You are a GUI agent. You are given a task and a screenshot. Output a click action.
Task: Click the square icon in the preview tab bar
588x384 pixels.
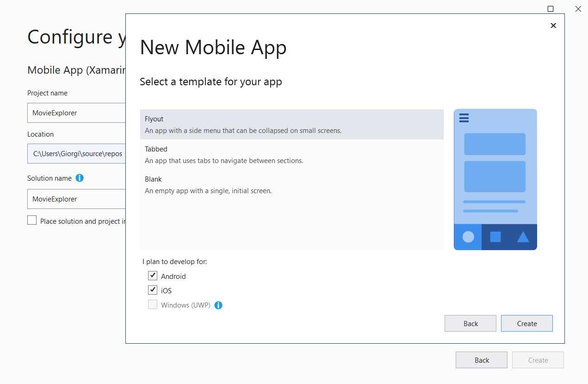click(495, 237)
